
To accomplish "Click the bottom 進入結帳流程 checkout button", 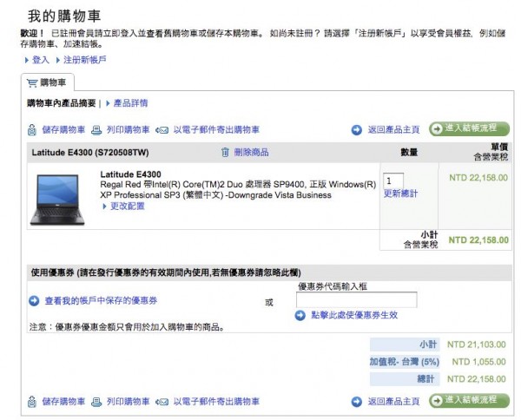I will click(469, 400).
